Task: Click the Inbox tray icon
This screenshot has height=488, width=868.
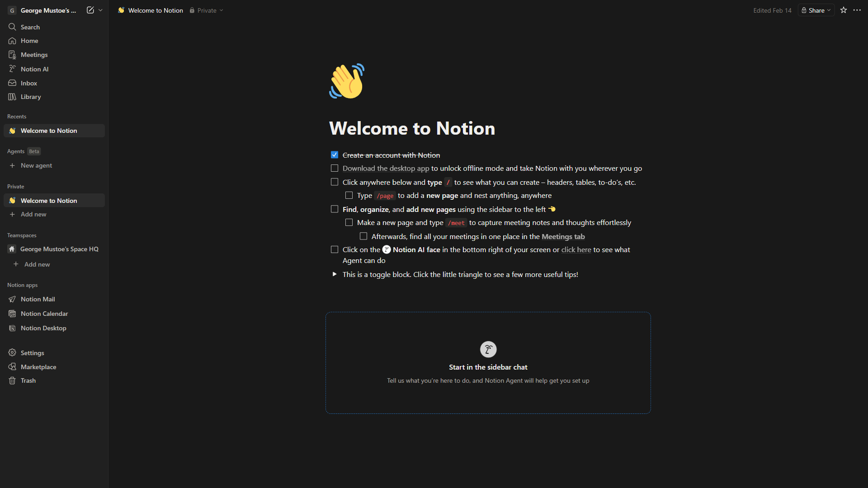Action: coord(12,83)
